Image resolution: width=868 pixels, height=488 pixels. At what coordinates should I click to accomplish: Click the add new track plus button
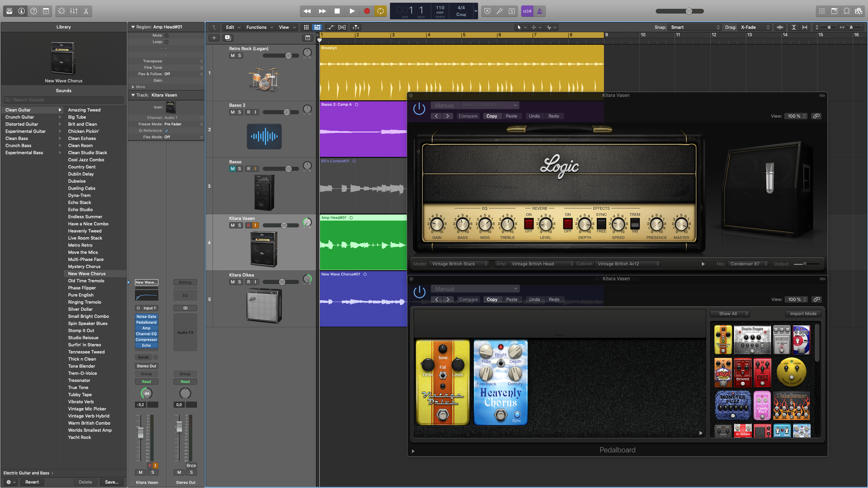coord(214,38)
